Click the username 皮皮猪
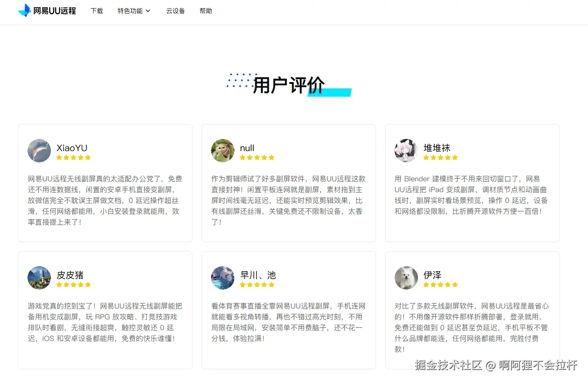 70,275
